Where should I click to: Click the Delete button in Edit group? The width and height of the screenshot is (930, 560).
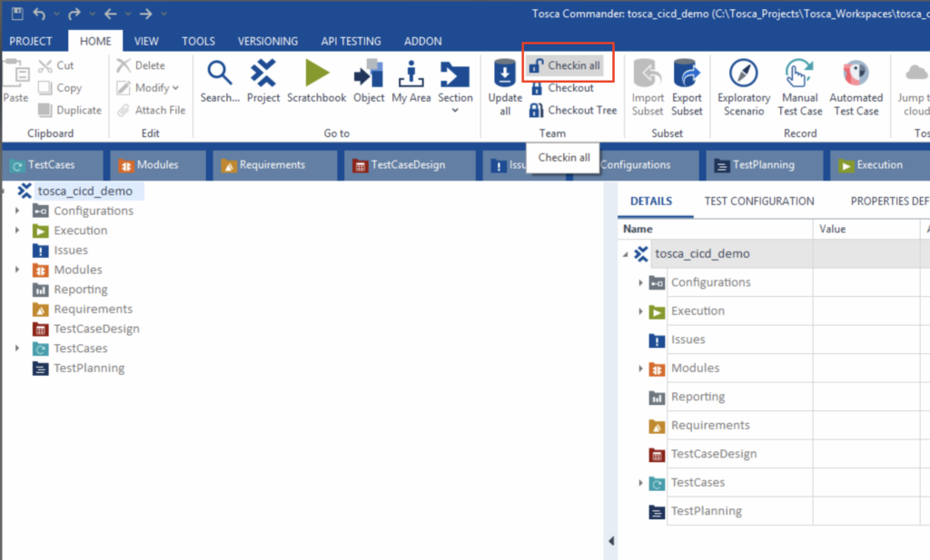(x=141, y=65)
